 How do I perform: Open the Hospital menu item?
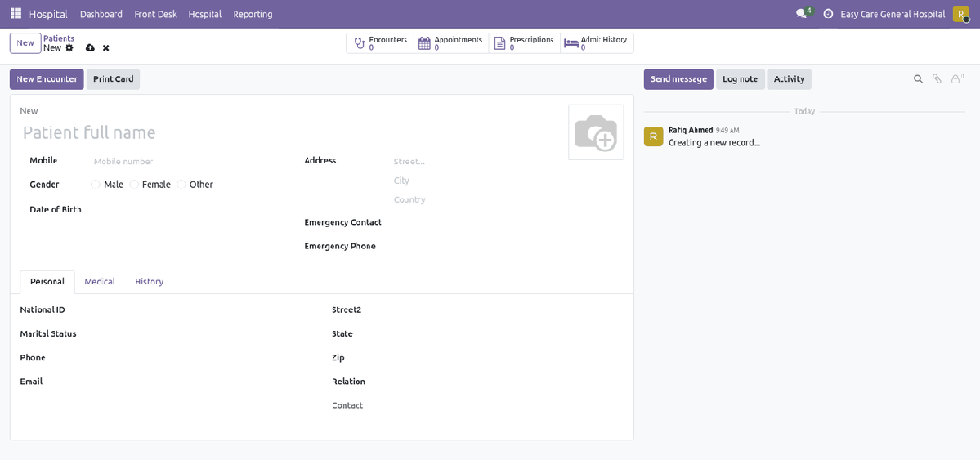(x=205, y=14)
